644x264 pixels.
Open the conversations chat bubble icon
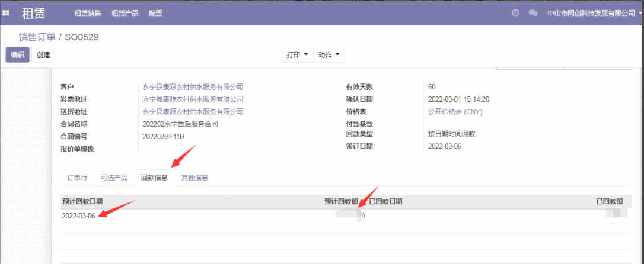533,13
